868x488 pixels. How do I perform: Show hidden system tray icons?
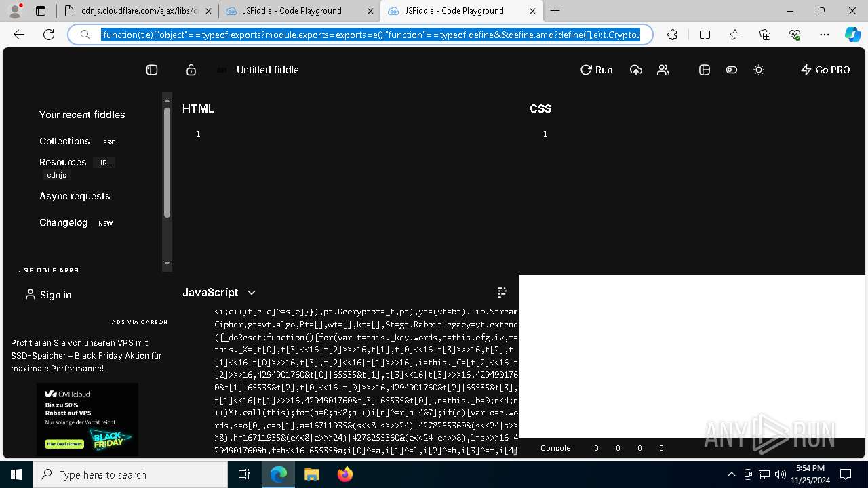click(731, 474)
